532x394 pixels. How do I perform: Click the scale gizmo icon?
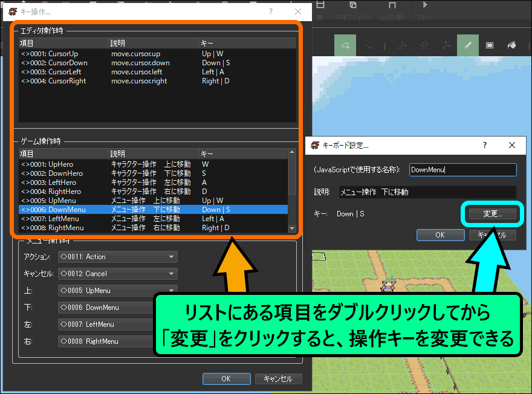[x=446, y=45]
